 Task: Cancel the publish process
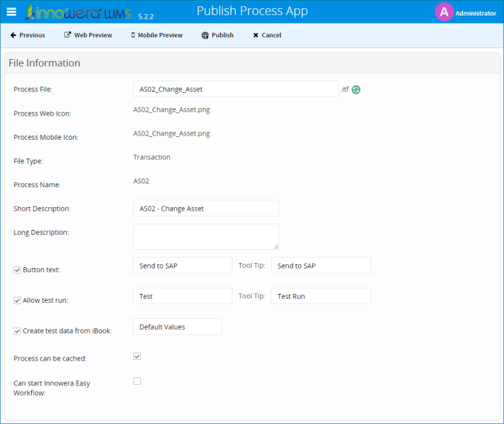coord(267,35)
